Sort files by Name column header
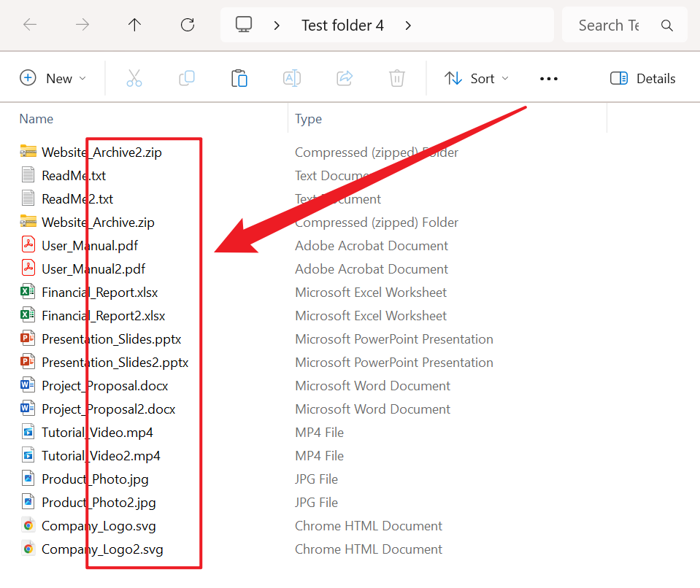This screenshot has width=700, height=588. (36, 119)
